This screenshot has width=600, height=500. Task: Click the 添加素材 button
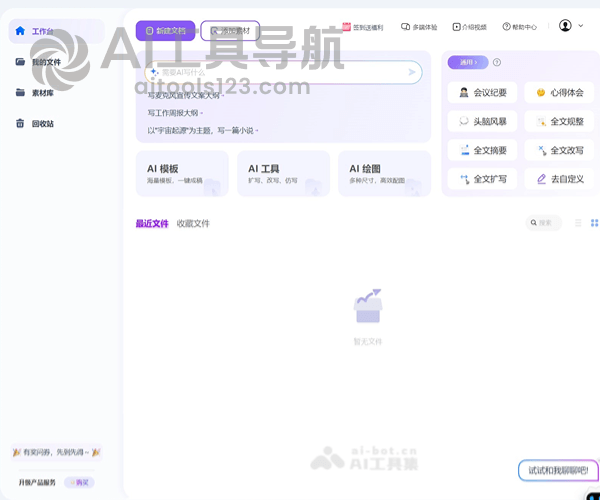[230, 31]
